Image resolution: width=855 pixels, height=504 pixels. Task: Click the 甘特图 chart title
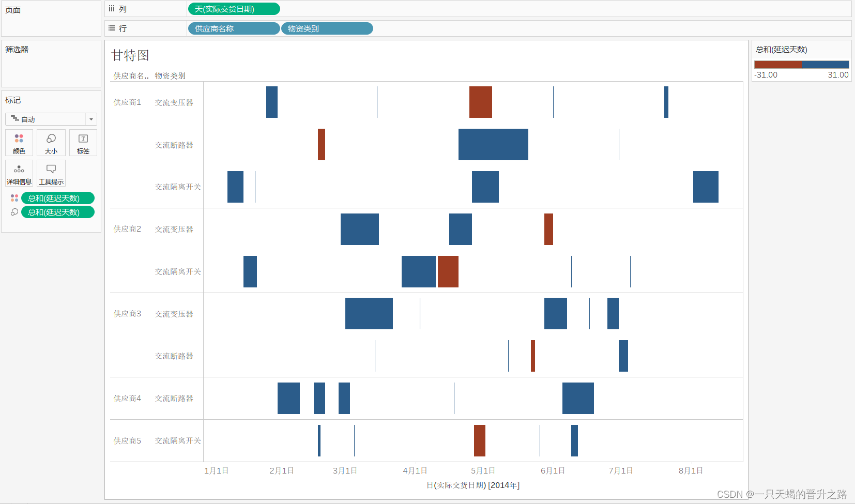pyautogui.click(x=130, y=55)
